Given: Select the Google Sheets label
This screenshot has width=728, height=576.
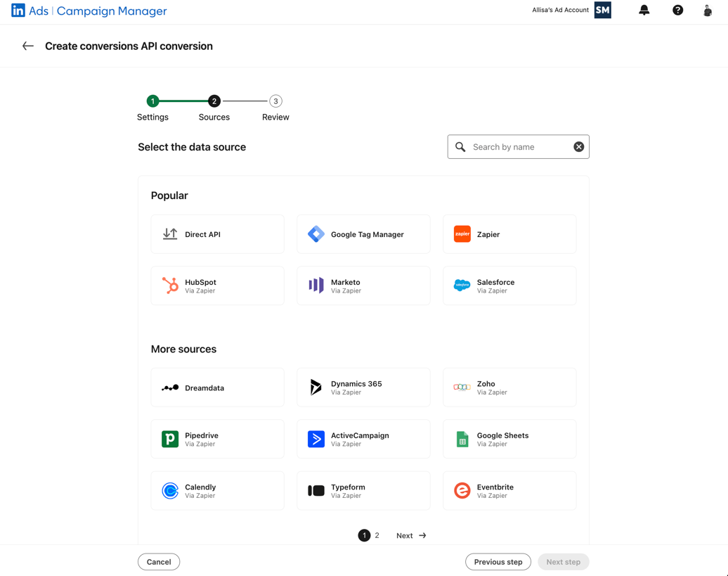Looking at the screenshot, I should (x=502, y=435).
